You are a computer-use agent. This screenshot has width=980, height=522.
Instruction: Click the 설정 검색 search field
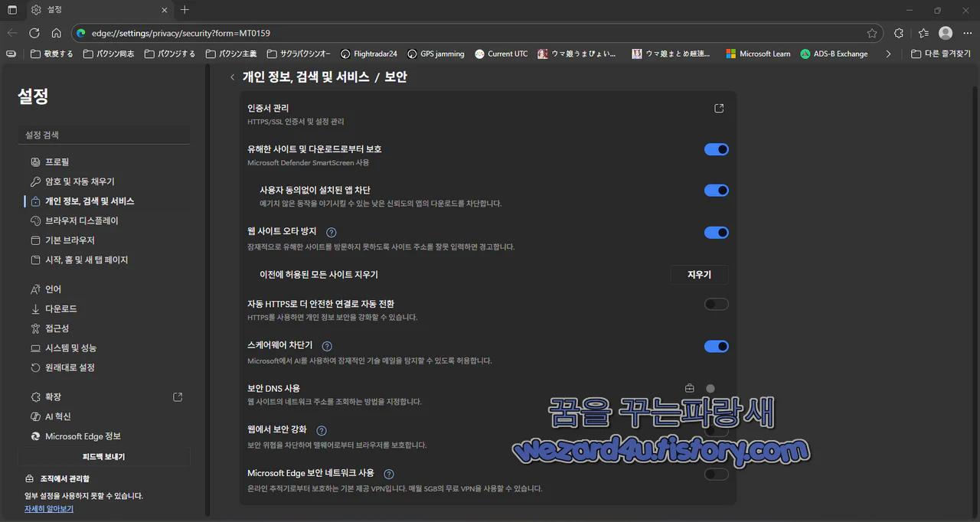coord(103,135)
